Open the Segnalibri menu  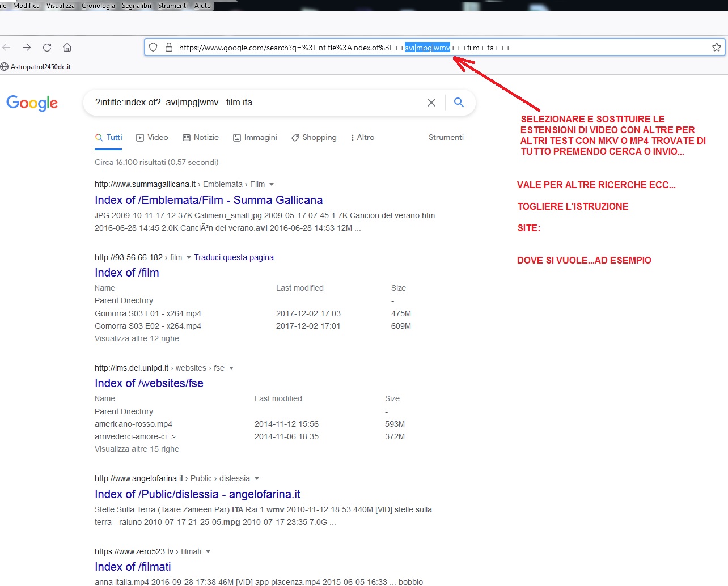137,6
